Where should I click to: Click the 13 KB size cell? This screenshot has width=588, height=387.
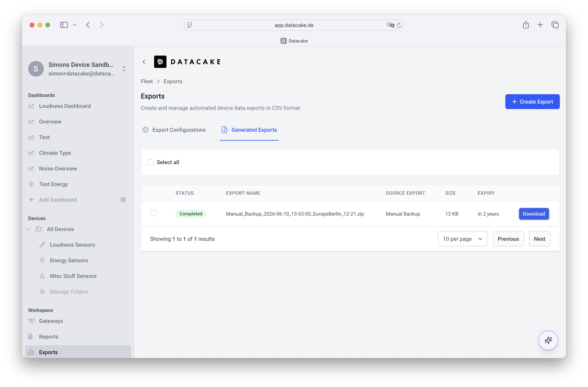(x=452, y=214)
